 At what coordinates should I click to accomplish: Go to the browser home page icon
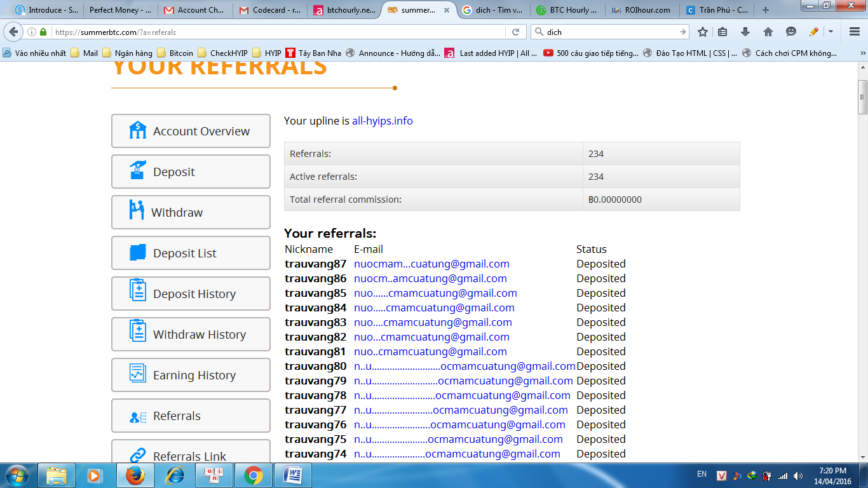(768, 32)
